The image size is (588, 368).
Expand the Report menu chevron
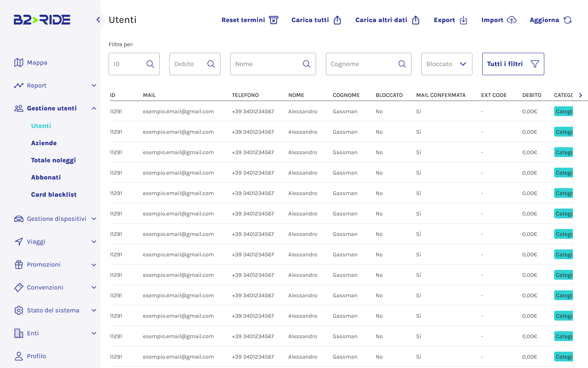click(x=94, y=85)
